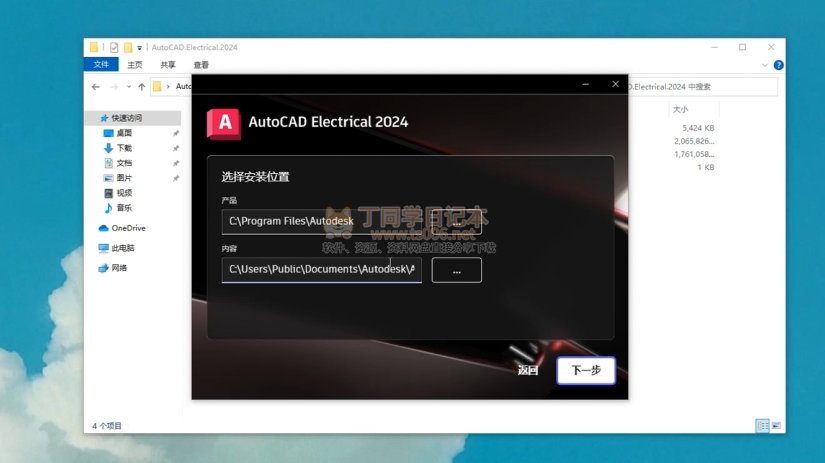The width and height of the screenshot is (825, 463).
Task: Switch to 共享 ribbon tab in Explorer
Action: click(168, 65)
